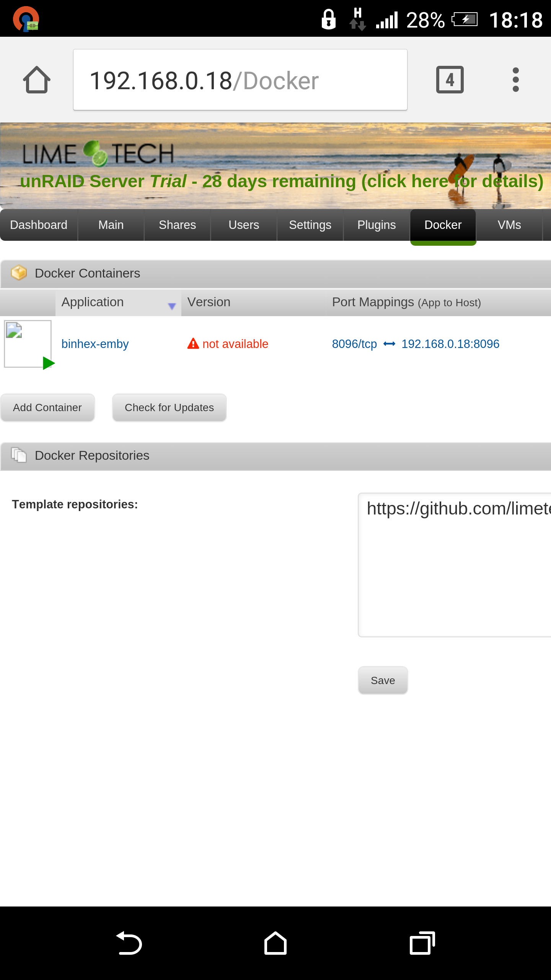Tap the Android home navigation button

click(x=275, y=943)
